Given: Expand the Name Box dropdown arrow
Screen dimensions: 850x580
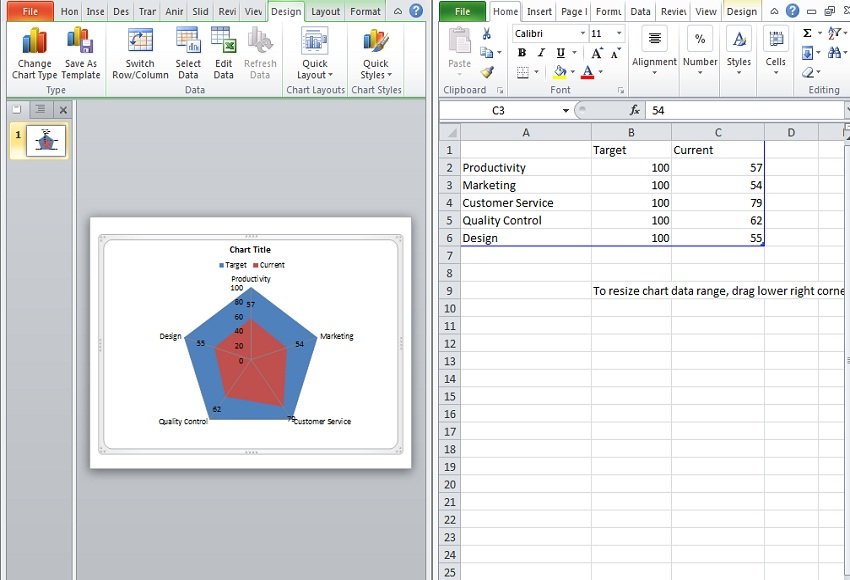Looking at the screenshot, I should pos(565,110).
